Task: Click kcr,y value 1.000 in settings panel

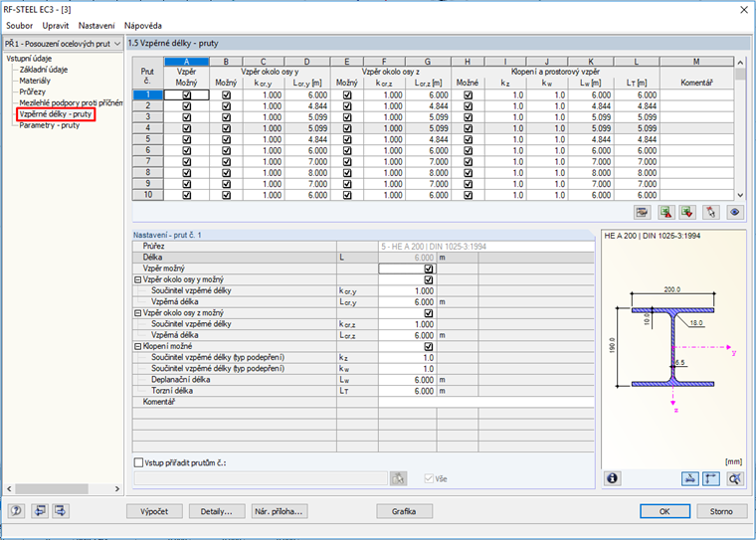Action: tap(408, 290)
